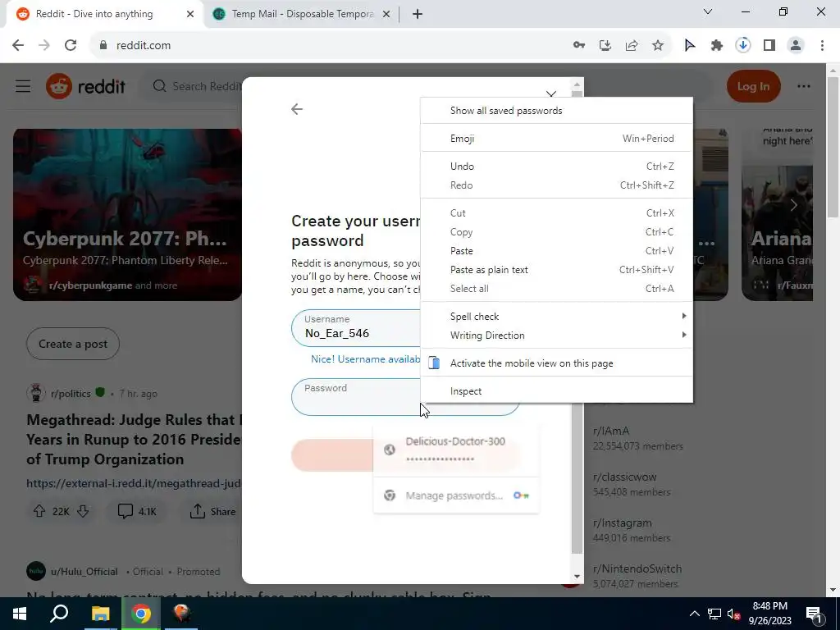
Task: Expand the Writing Direction submenu
Action: point(557,336)
